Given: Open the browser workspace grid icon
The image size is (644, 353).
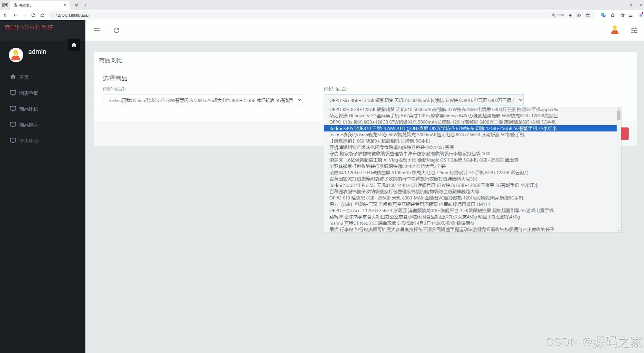Looking at the screenshot, I should (76, 5).
